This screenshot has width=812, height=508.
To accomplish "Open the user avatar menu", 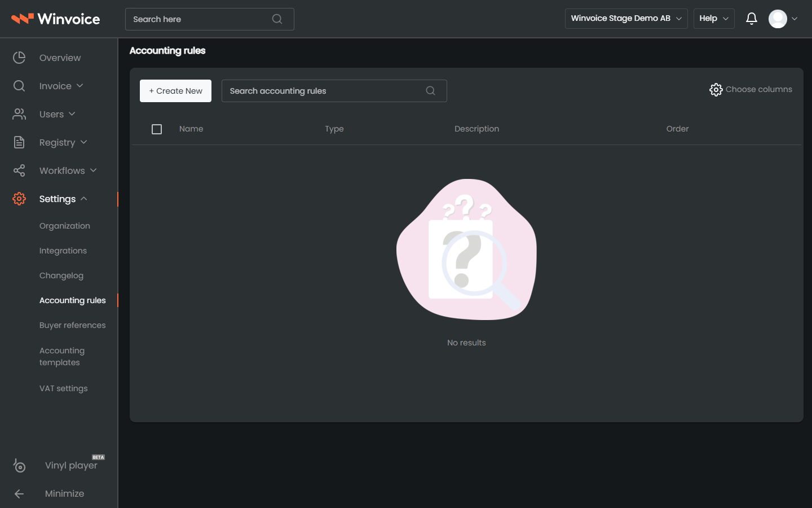I will [x=778, y=19].
